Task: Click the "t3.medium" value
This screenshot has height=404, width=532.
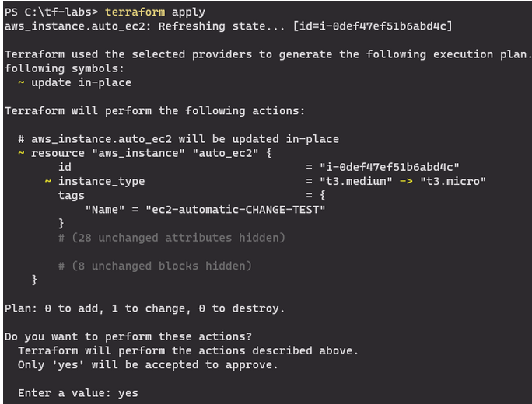Action: pos(356,181)
